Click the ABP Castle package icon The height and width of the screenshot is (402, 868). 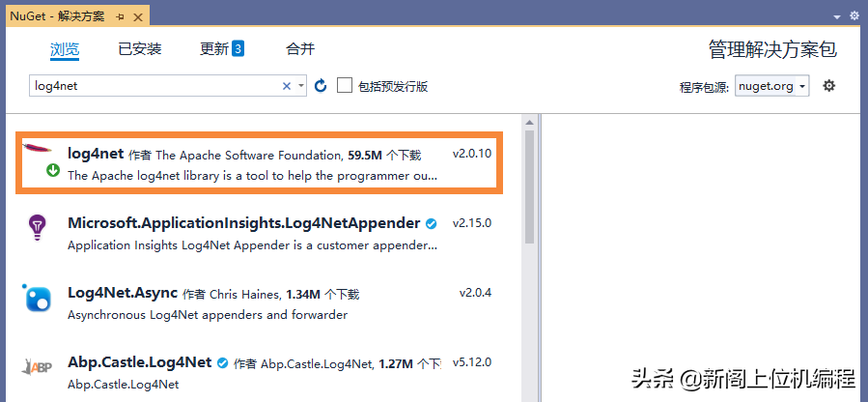click(37, 366)
